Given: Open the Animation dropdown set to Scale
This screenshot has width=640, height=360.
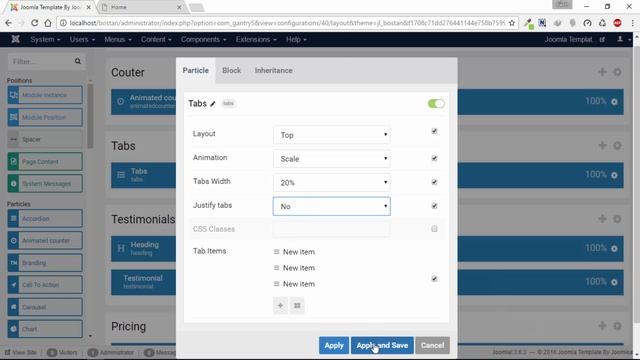Looking at the screenshot, I should [331, 159].
